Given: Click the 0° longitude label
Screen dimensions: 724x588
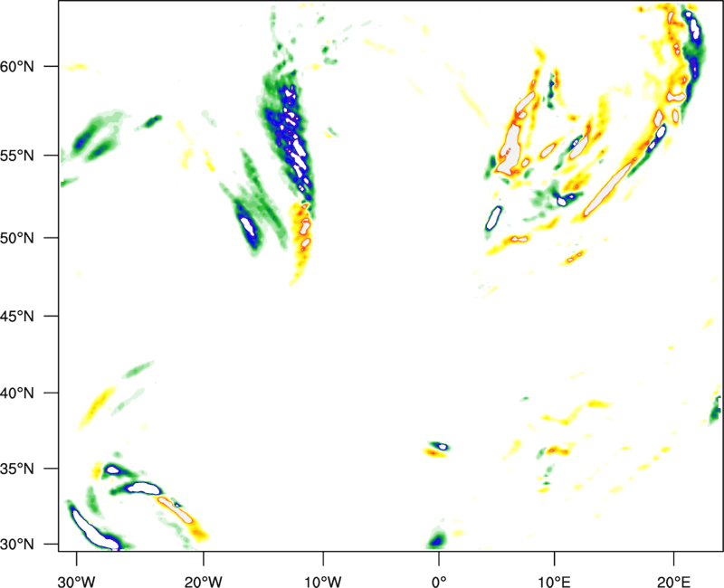Looking at the screenshot, I should [x=439, y=582].
